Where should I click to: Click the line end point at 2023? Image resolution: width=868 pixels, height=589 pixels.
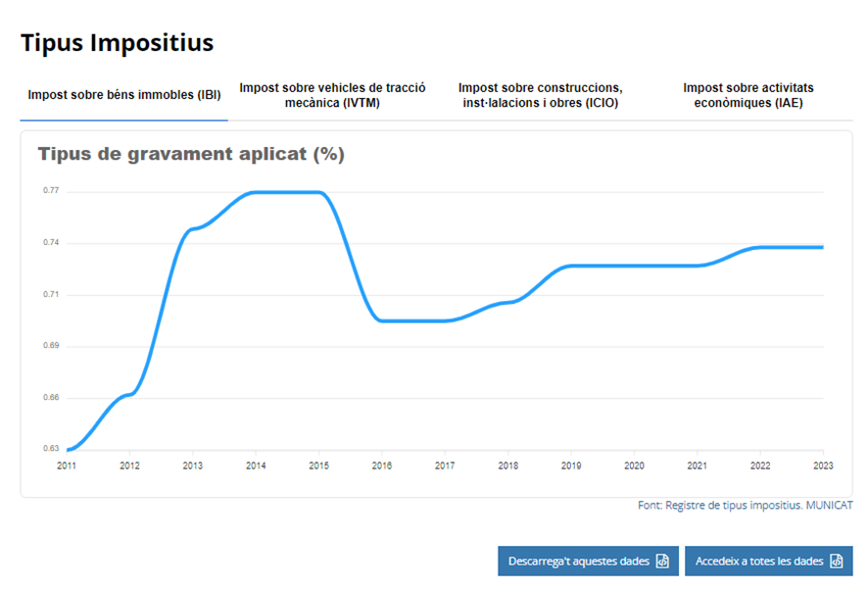(x=822, y=247)
